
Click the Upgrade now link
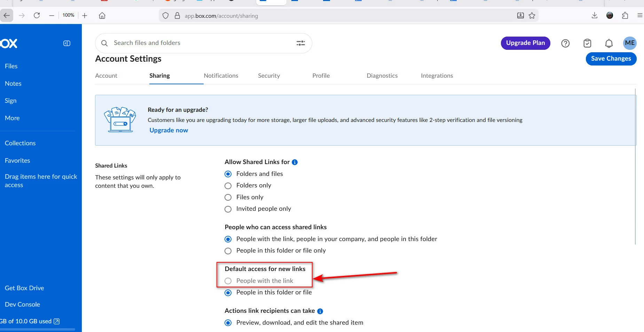coord(168,130)
